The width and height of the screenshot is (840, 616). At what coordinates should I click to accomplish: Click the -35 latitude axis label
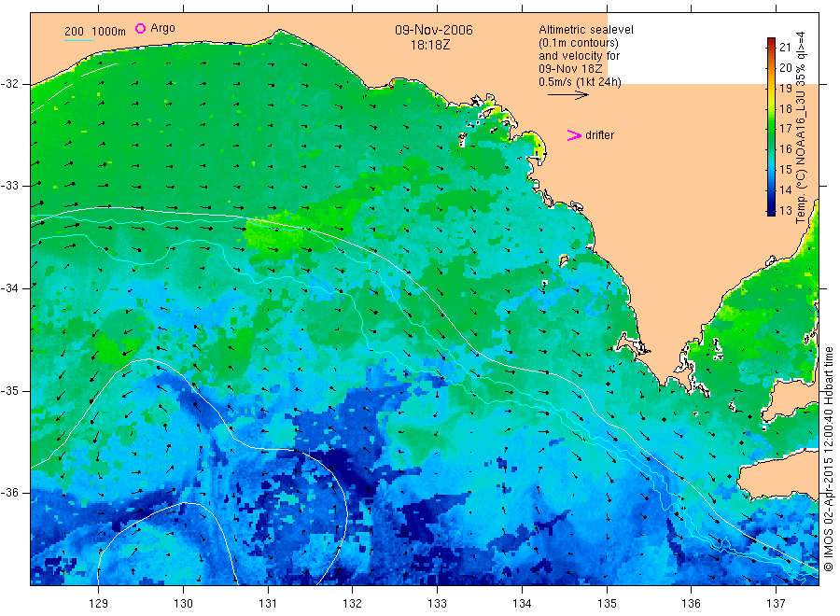pos(10,390)
